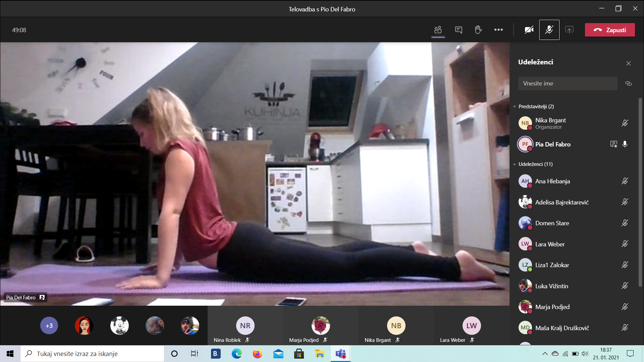This screenshot has height=362, width=644.
Task: Click the copy invite link icon
Action: [628, 83]
